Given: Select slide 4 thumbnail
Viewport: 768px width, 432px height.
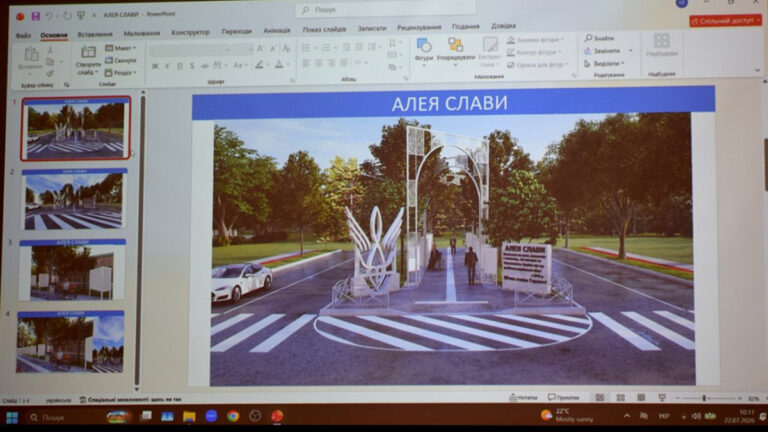Looking at the screenshot, I should click(x=71, y=341).
